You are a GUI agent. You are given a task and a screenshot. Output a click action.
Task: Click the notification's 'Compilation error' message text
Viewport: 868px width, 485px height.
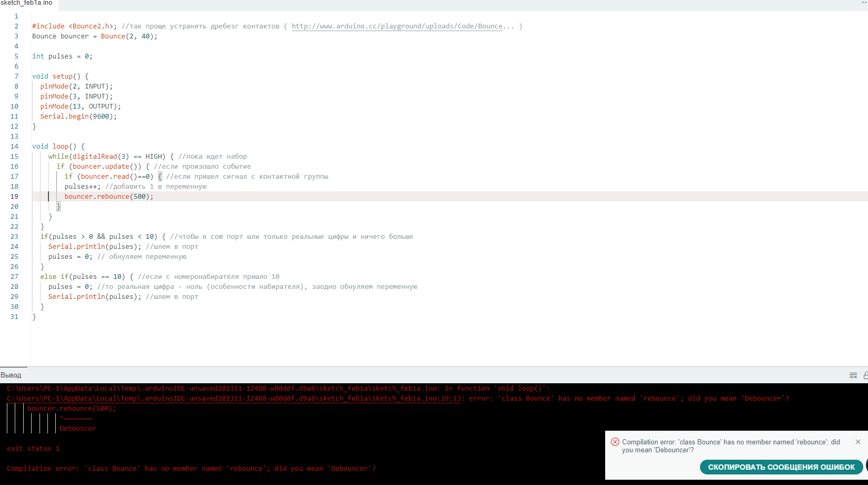point(731,446)
